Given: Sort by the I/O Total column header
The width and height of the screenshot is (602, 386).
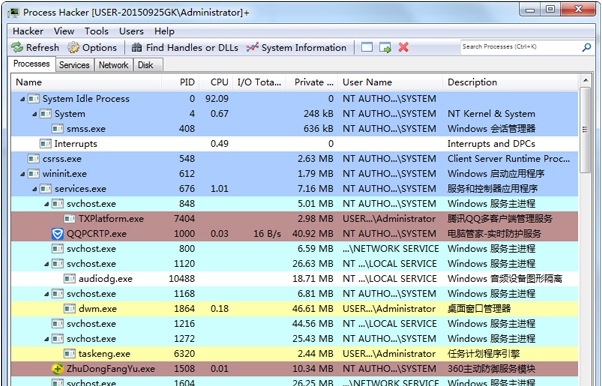Looking at the screenshot, I should [x=259, y=82].
